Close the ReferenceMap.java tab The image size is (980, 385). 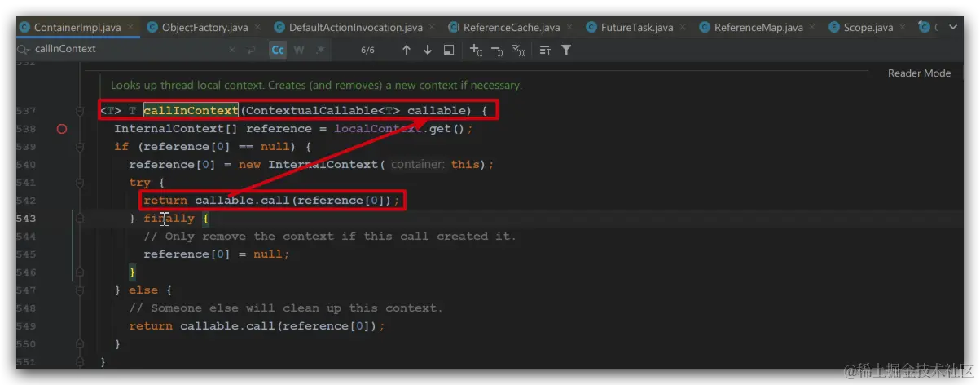(812, 28)
